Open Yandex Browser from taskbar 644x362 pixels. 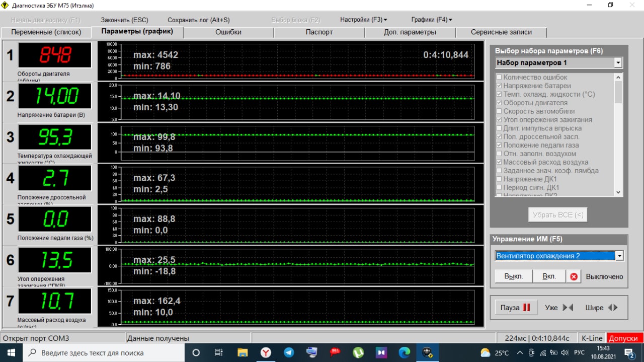[x=266, y=352]
